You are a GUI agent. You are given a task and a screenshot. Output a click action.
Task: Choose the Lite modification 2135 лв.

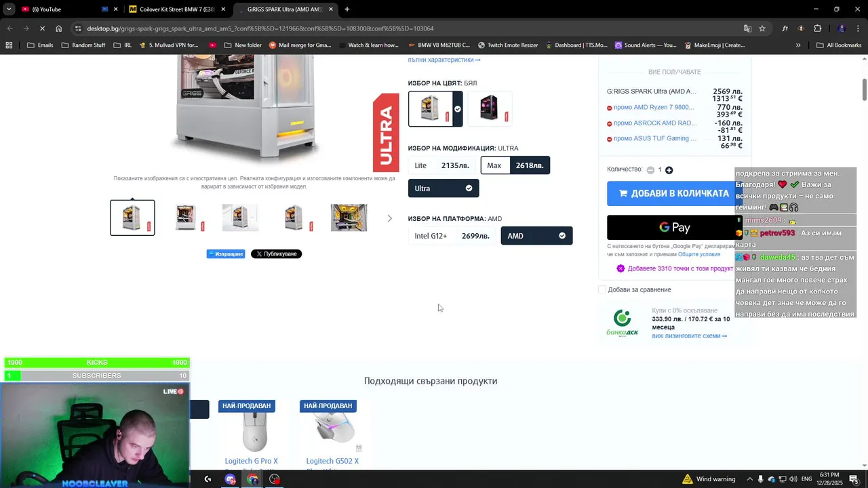[441, 165]
